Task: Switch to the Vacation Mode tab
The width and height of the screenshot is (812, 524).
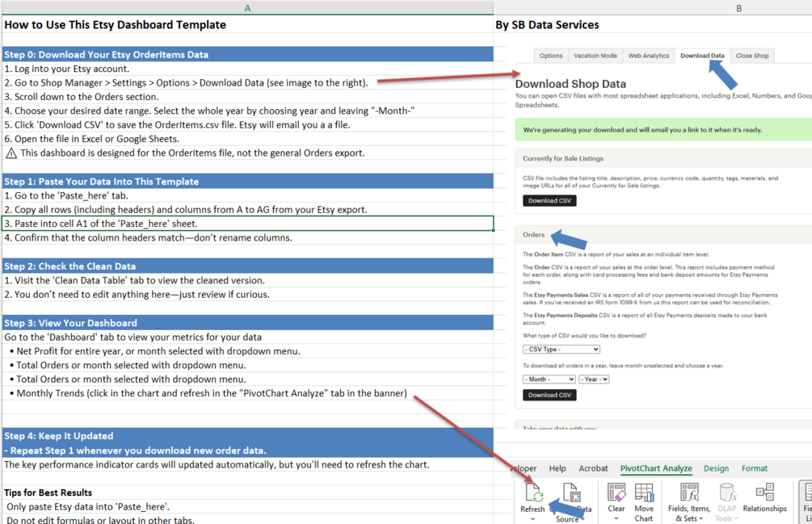Action: [x=595, y=56]
